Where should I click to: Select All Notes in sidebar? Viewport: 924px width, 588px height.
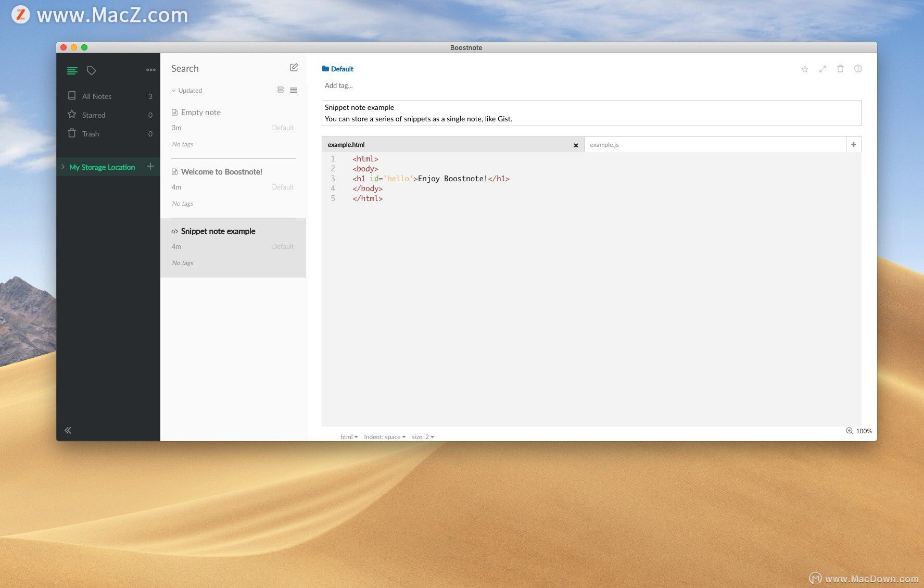(x=108, y=96)
